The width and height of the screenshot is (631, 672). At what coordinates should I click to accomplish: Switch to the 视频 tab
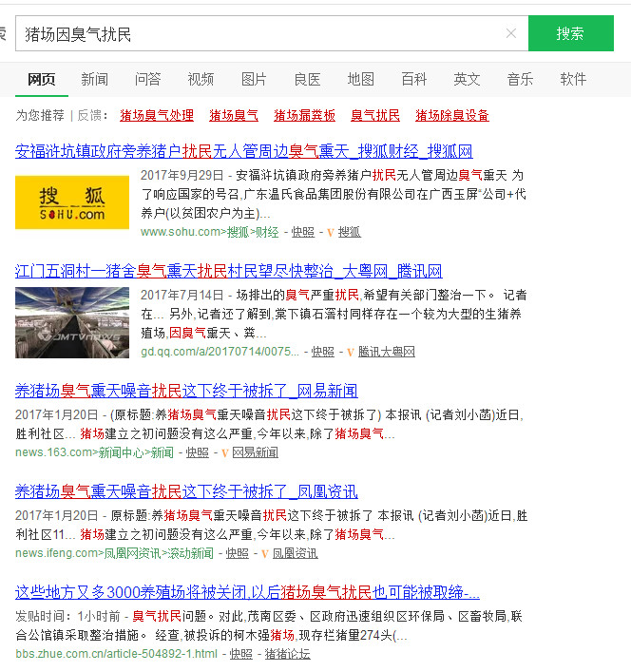[x=201, y=79]
